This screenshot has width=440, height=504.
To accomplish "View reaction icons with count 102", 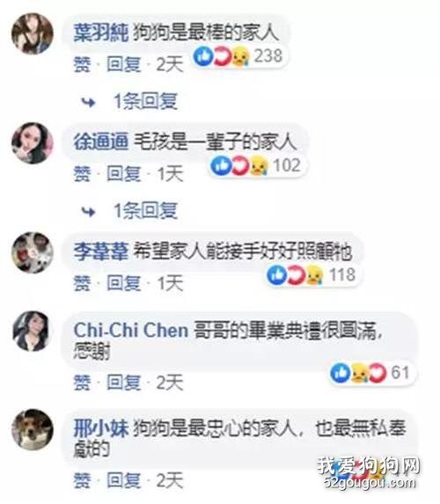I will (x=256, y=166).
